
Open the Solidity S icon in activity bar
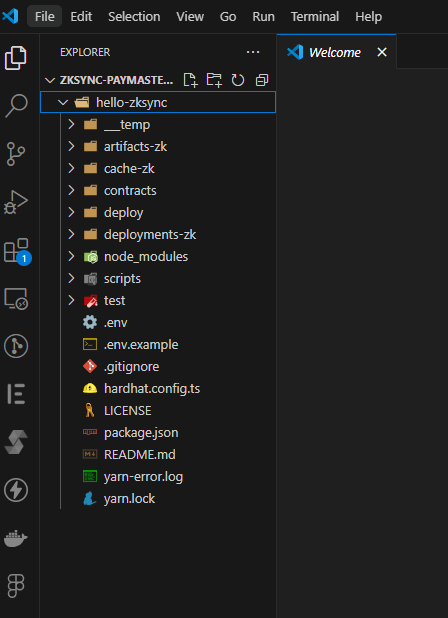tap(16, 442)
